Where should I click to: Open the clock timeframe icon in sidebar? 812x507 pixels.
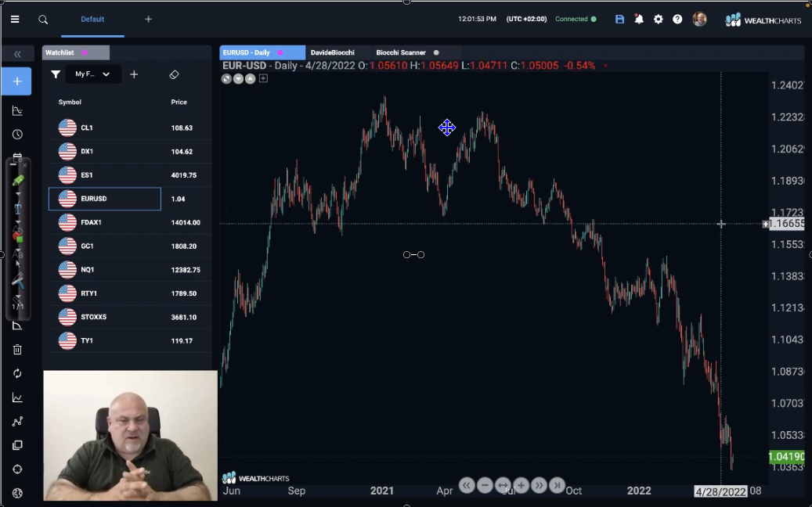coord(17,135)
